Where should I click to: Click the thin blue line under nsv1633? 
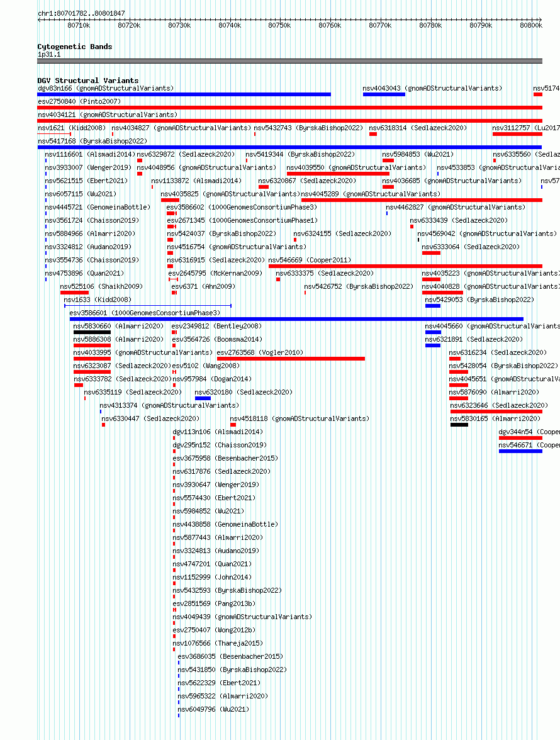[x=148, y=306]
